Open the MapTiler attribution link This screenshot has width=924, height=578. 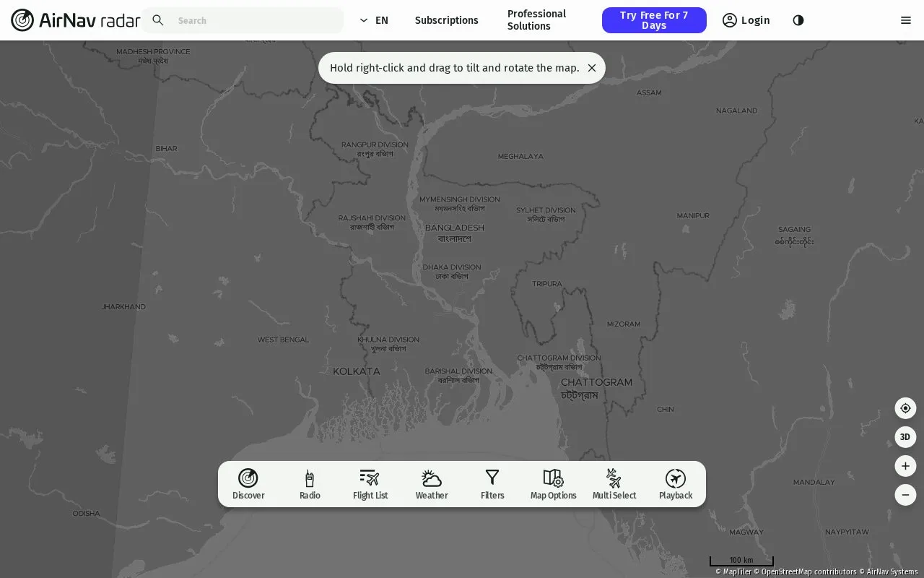(733, 572)
